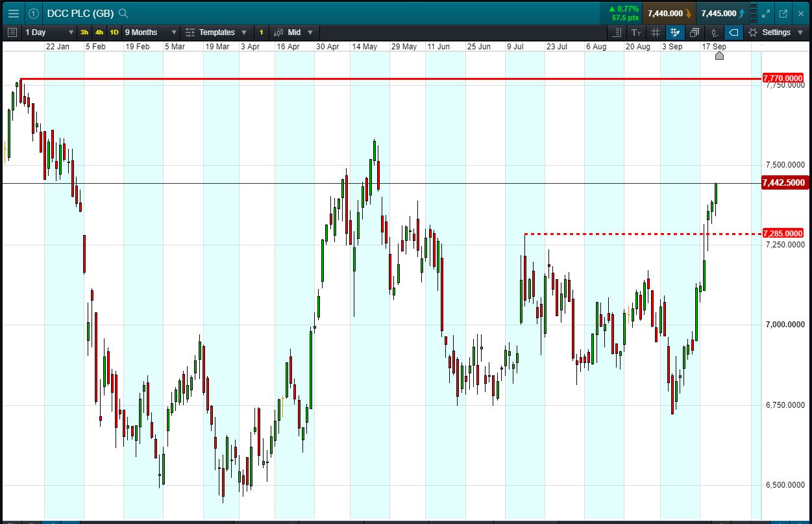Image resolution: width=812 pixels, height=524 pixels.
Task: Open the lines list icon in right toolbar
Action: click(x=617, y=32)
